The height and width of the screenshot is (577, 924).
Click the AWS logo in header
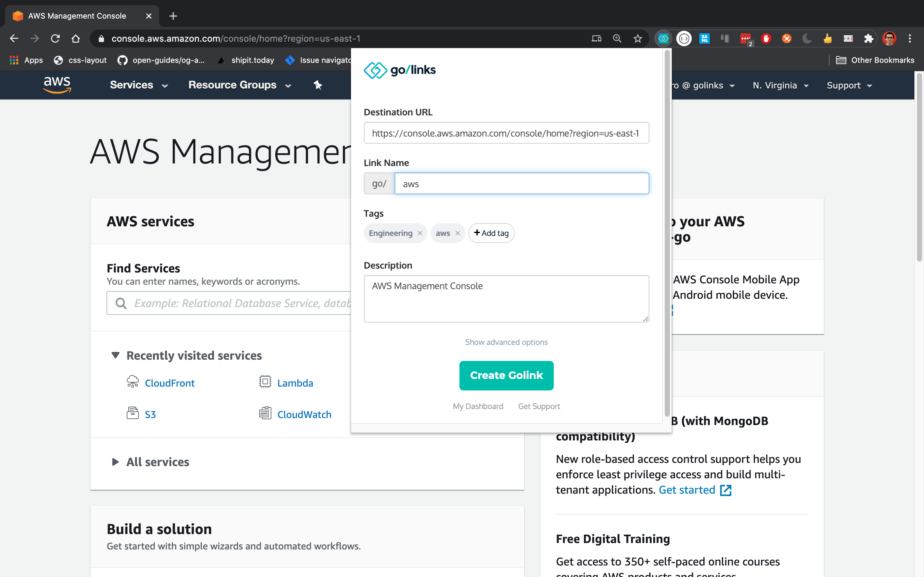coord(57,84)
